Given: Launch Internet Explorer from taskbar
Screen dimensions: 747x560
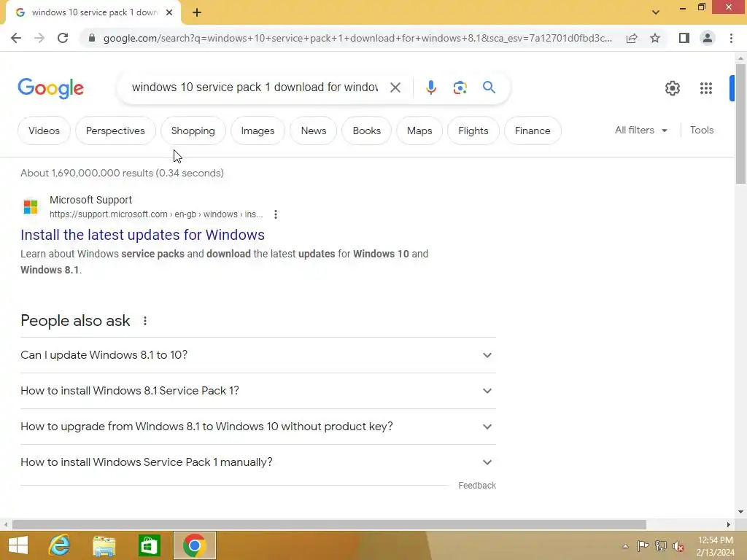Looking at the screenshot, I should pyautogui.click(x=60, y=545).
